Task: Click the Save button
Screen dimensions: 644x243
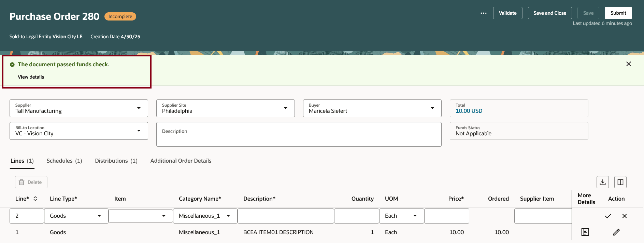Action: pyautogui.click(x=588, y=13)
